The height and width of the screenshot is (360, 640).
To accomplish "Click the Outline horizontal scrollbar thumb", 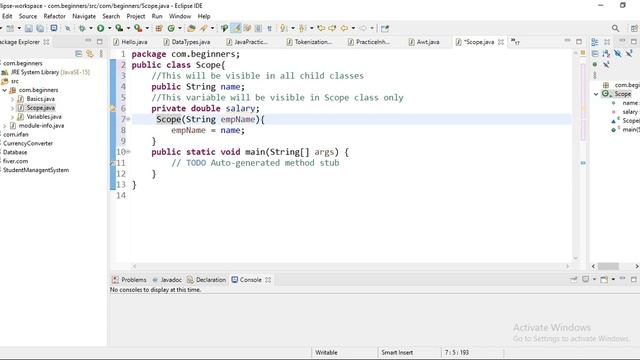I will 608,266.
